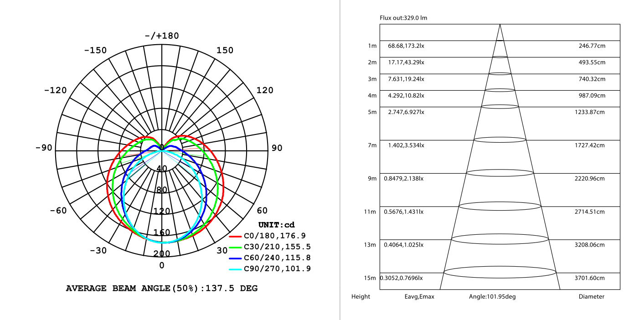Viewport: 644px width, 320px height.
Task: Select the 'C0/180,176.9' legend label
Action: point(275,236)
